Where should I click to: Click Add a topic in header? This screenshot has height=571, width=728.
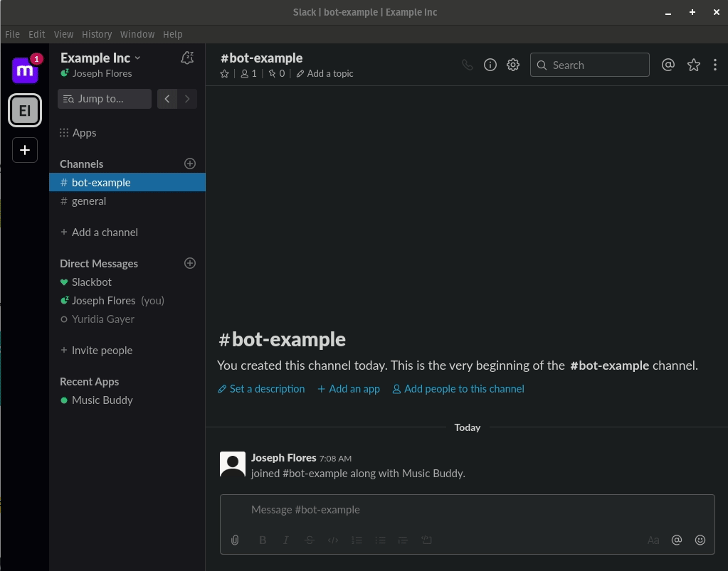pyautogui.click(x=325, y=74)
